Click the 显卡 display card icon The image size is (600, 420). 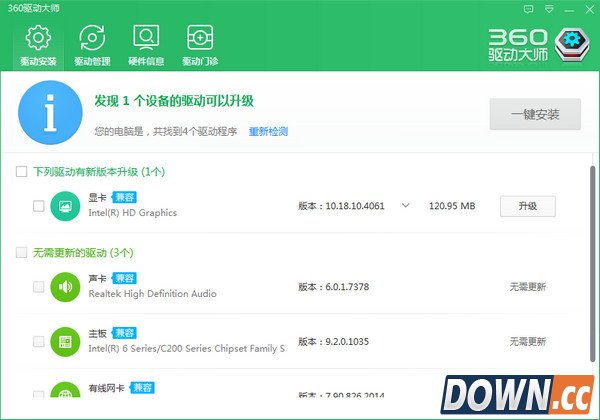coord(65,206)
